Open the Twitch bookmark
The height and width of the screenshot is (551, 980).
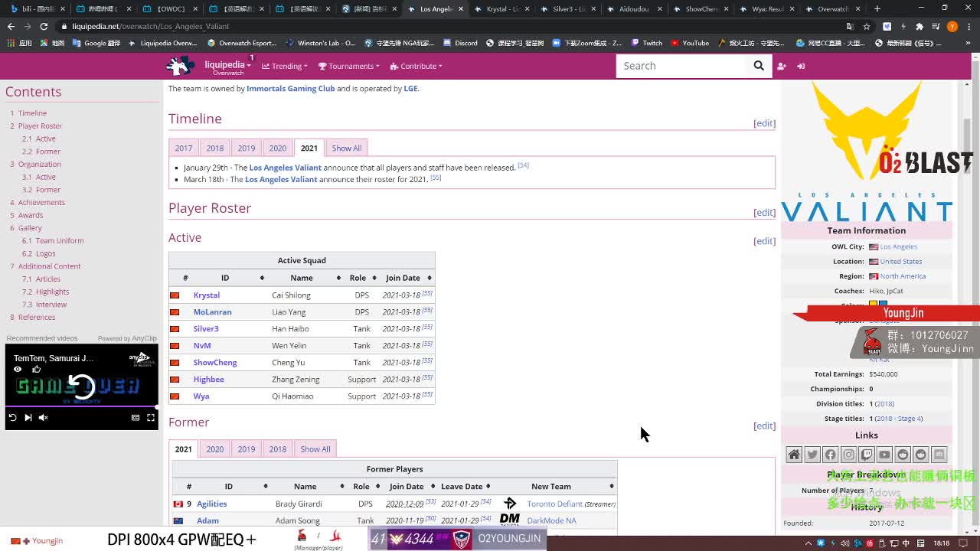pyautogui.click(x=647, y=43)
